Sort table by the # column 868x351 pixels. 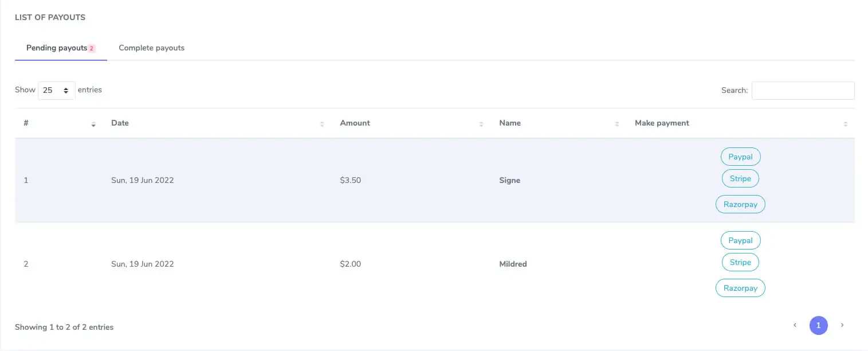coord(93,124)
